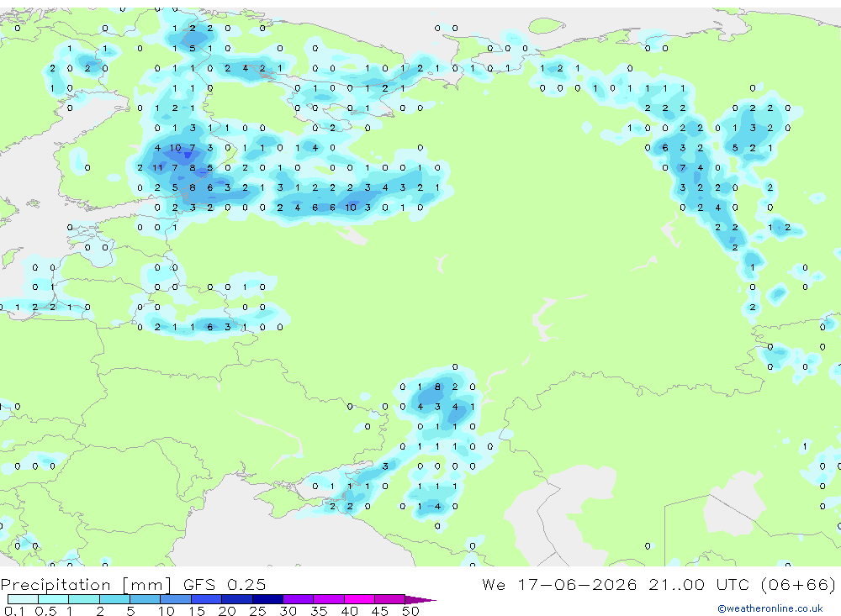Click the 45–50 mm legend swatch
841x616 pixels.
[389, 599]
